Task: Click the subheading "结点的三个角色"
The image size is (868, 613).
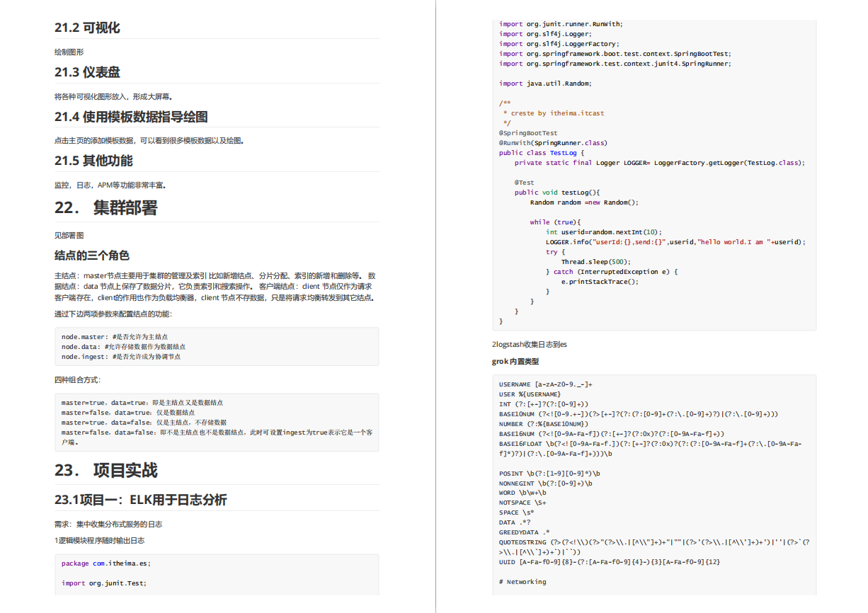Action: coord(92,256)
